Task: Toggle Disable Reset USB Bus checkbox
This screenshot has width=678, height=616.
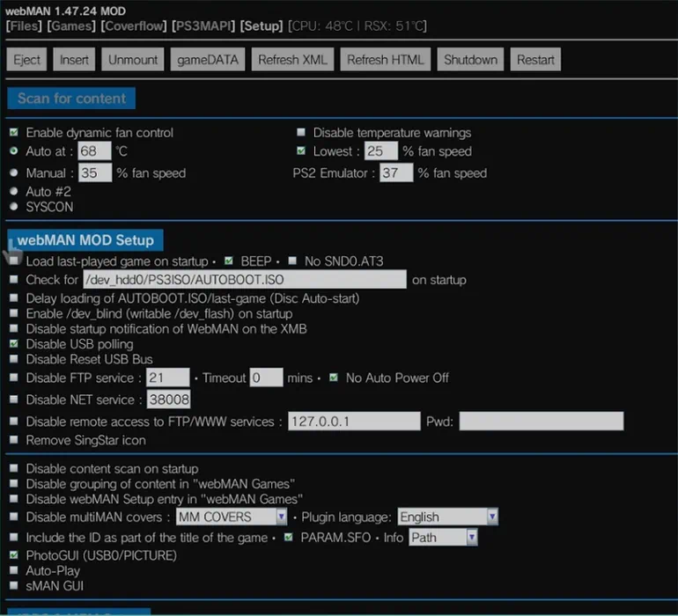Action: 14,359
